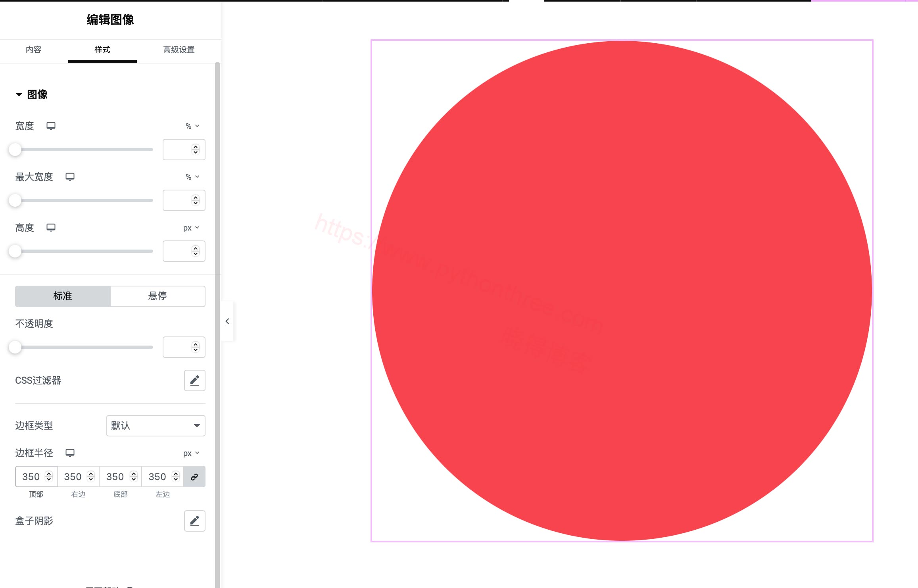The width and height of the screenshot is (918, 588).
Task: Click the 宽度 input stepper arrows
Action: [x=196, y=150]
